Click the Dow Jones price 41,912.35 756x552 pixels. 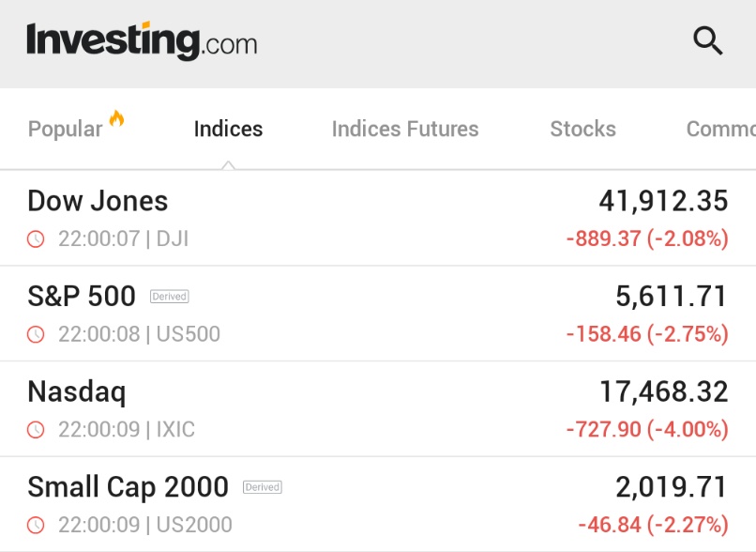663,201
